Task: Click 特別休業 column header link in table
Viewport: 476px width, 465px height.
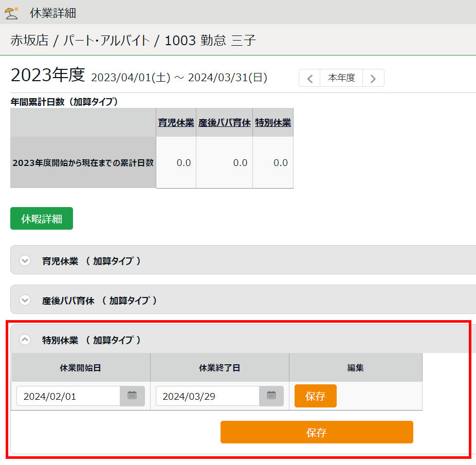Action: 273,123
